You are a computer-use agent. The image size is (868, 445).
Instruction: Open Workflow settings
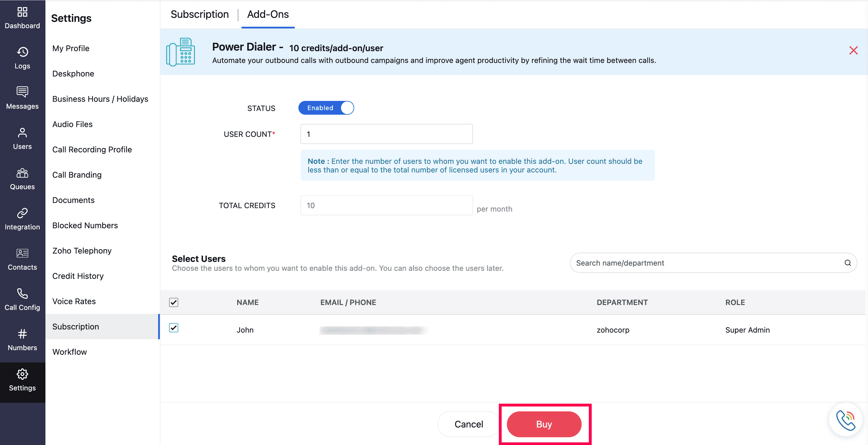[x=70, y=352]
